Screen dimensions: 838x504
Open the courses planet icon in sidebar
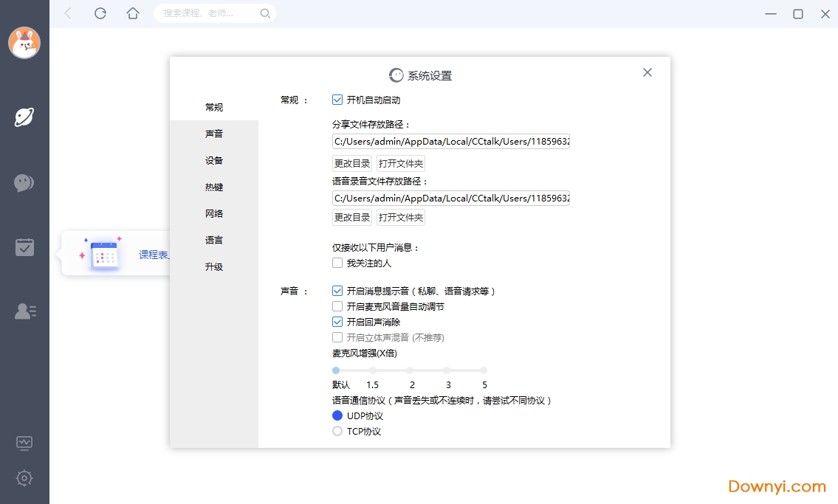pos(24,117)
